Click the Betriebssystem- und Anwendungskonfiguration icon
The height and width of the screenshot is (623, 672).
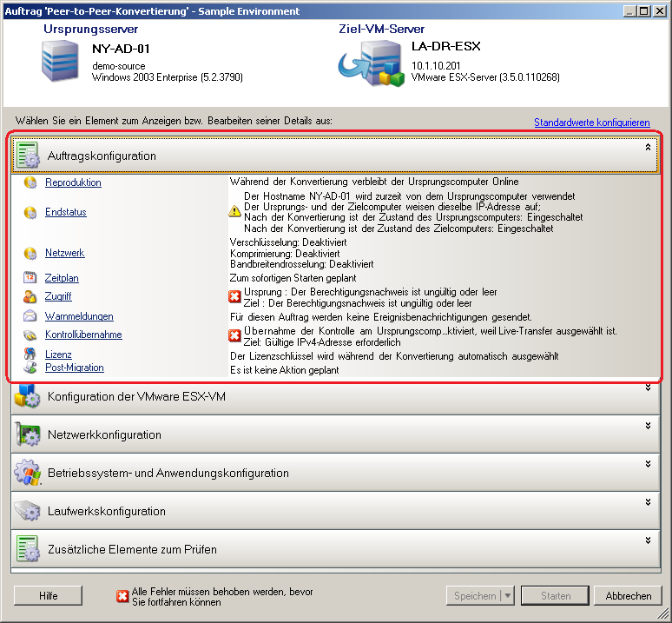point(28,472)
